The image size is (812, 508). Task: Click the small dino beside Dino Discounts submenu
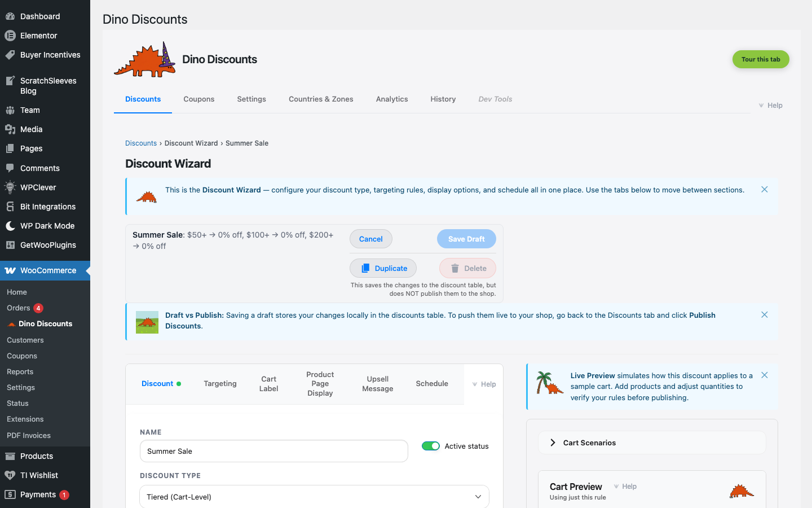pos(11,324)
